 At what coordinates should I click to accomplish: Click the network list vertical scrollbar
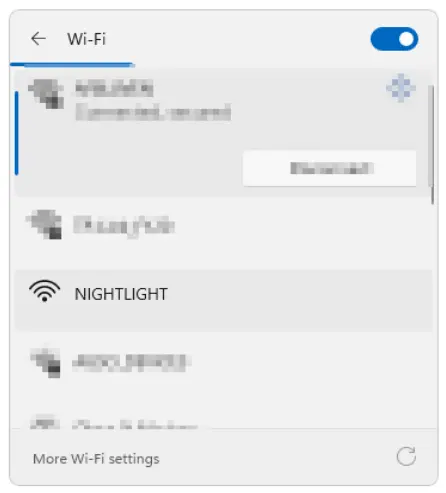click(432, 144)
